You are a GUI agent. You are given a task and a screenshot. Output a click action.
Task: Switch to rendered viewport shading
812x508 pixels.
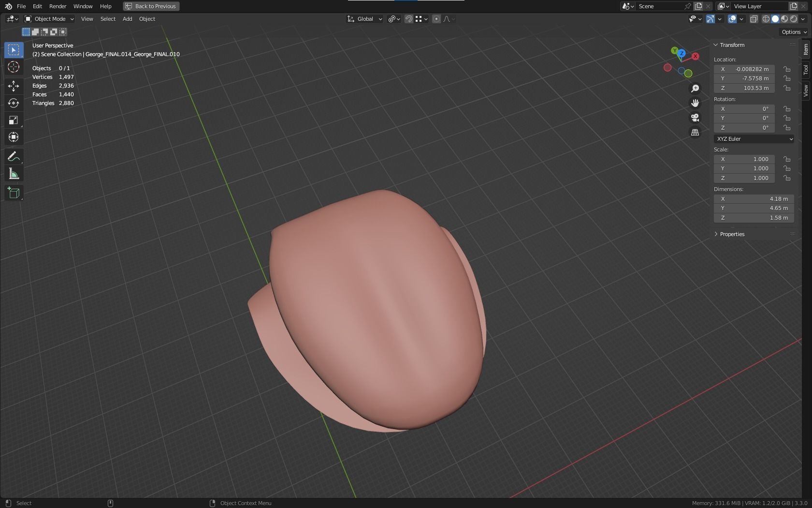pos(794,19)
